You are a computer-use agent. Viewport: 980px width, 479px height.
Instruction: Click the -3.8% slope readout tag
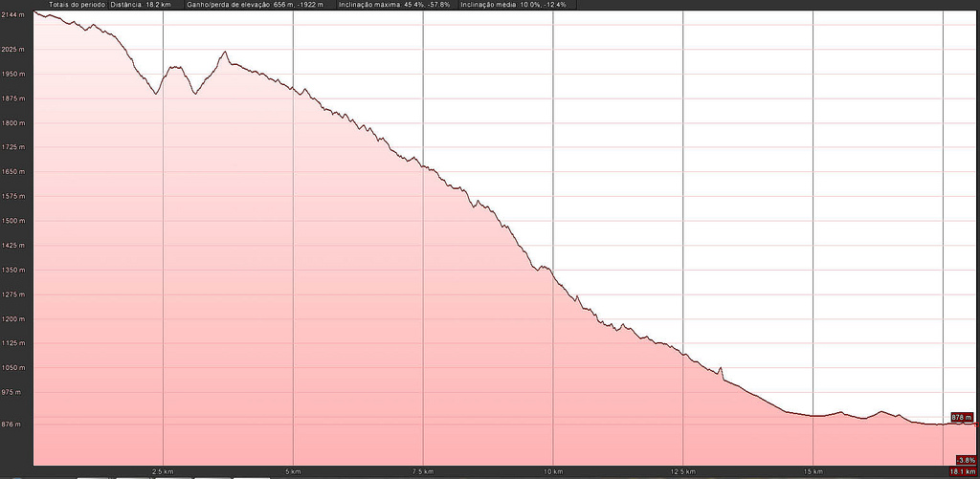pos(964,460)
